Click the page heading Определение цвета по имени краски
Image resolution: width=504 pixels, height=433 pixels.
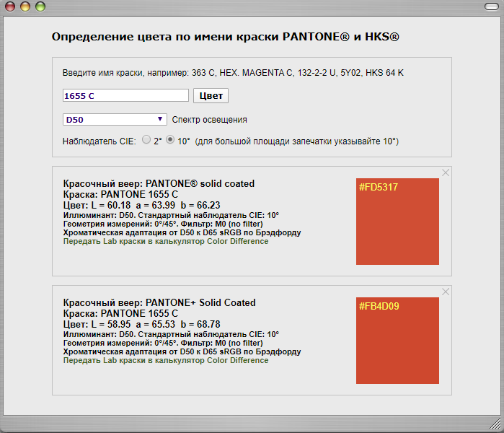pos(225,37)
